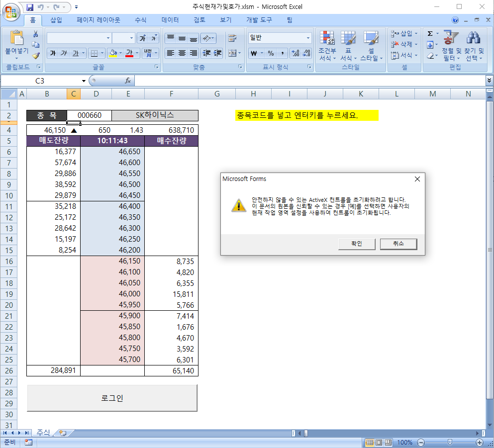This screenshot has width=494, height=448.
Task: Decrease font size with the smaller 가 icon
Action: tap(154, 38)
